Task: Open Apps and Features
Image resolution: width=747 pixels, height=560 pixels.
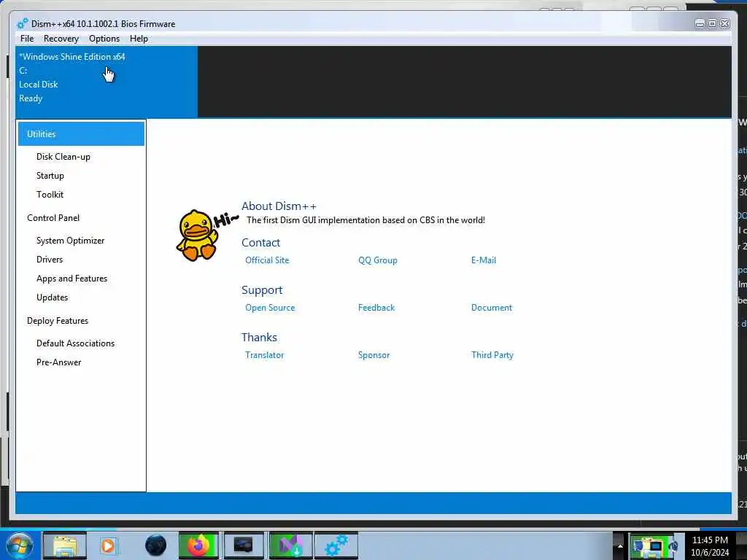Action: tap(72, 279)
